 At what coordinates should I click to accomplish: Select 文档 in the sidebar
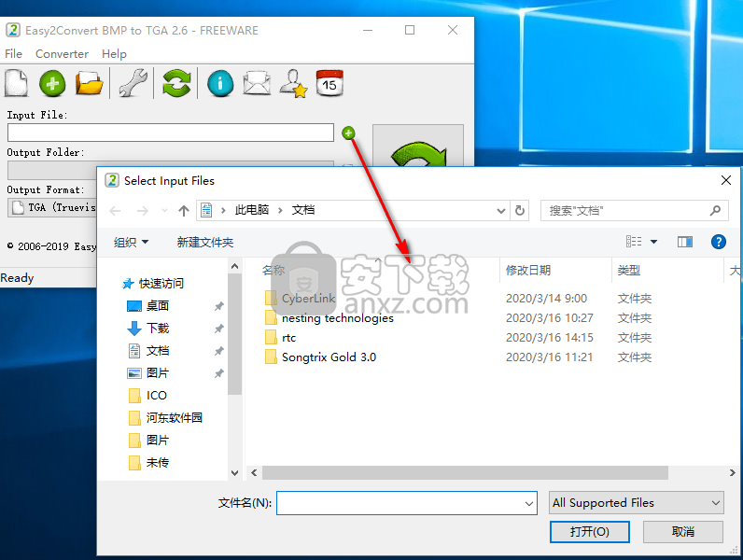[158, 351]
